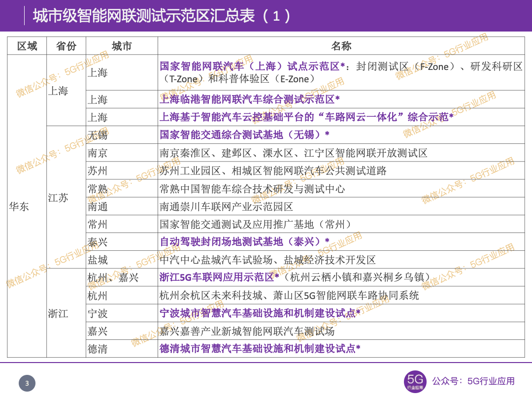Select the 杭州、嘉兴 city cell
This screenshot has height=399, width=532.
pyautogui.click(x=122, y=277)
